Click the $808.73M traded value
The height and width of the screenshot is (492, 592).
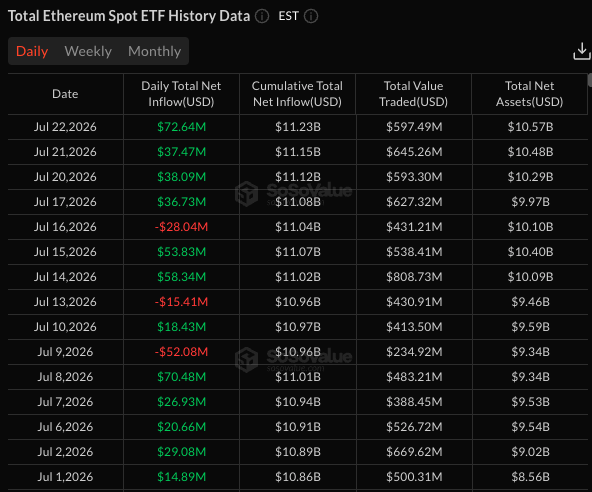point(414,277)
